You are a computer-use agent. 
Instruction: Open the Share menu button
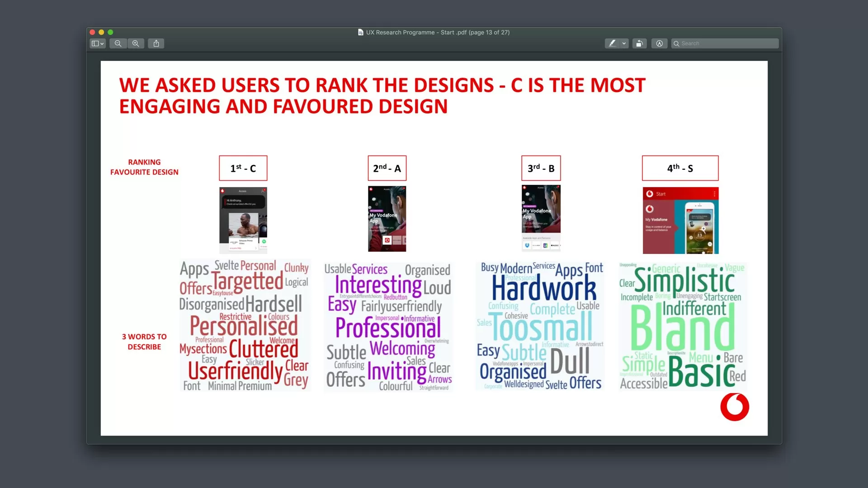[156, 43]
